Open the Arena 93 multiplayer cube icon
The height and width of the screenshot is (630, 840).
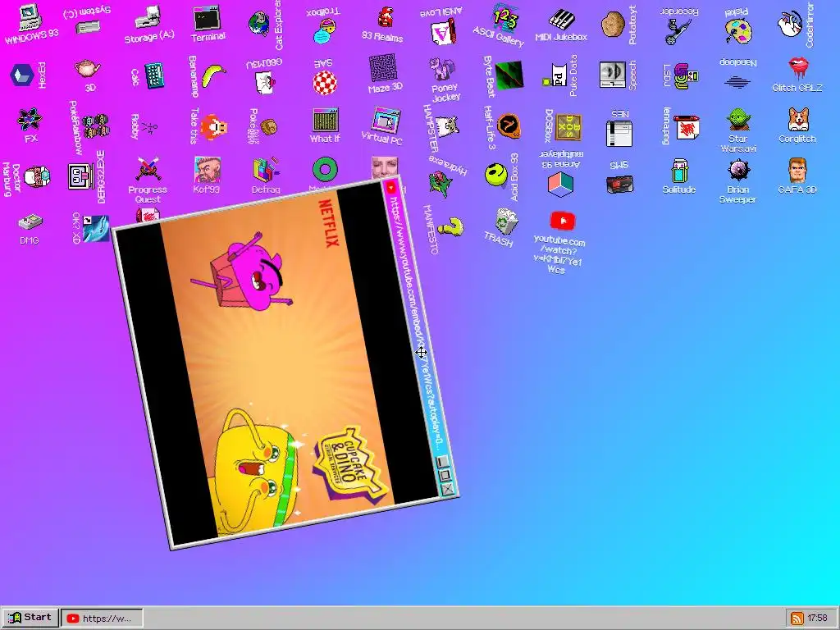(560, 184)
